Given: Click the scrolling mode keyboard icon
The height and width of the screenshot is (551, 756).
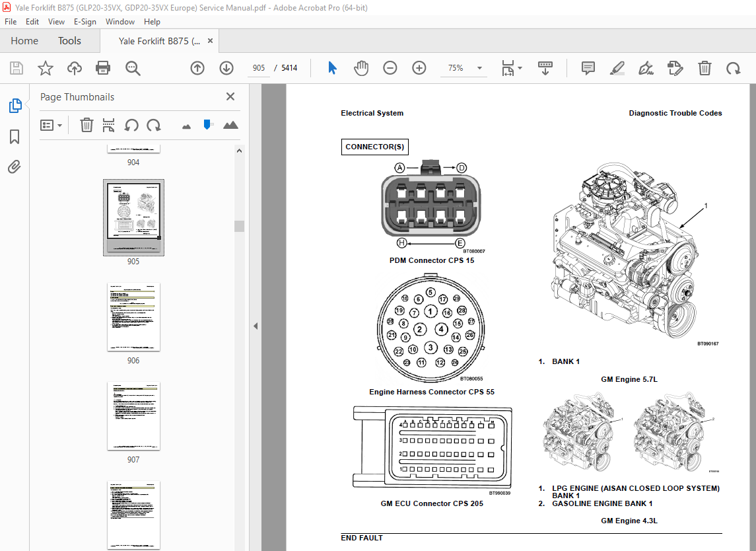Looking at the screenshot, I should 545,68.
